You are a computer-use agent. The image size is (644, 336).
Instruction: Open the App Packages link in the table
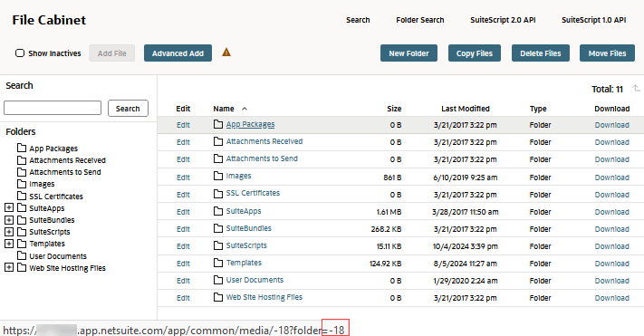point(250,124)
